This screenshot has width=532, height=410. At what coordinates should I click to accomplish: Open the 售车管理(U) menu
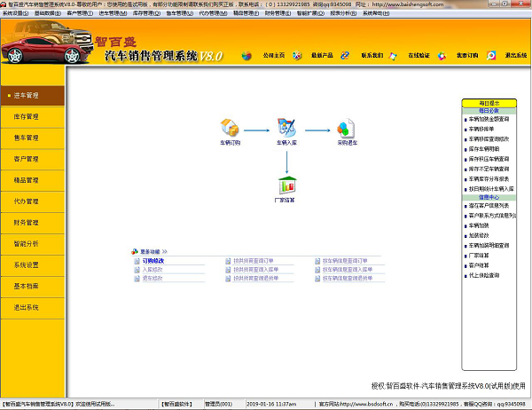[180, 13]
